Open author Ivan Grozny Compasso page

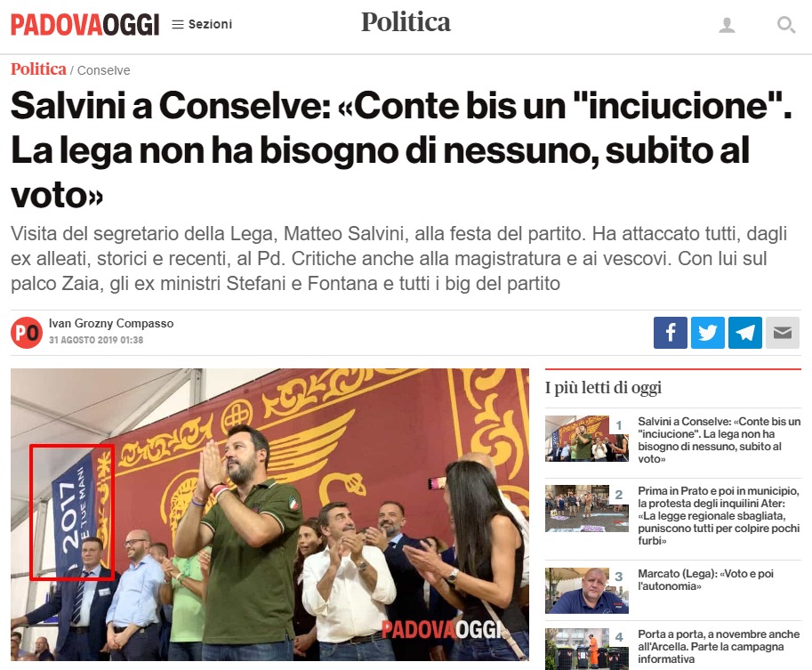click(111, 323)
